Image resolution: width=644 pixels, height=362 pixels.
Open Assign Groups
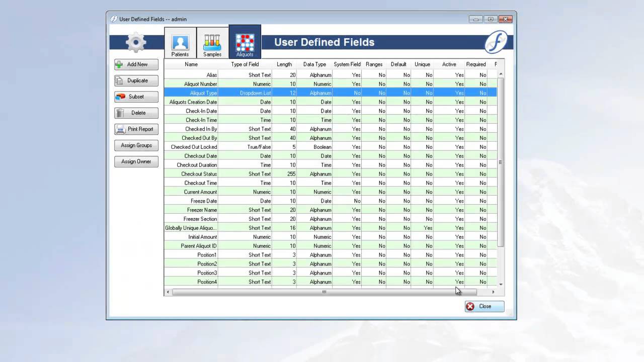[x=136, y=145]
